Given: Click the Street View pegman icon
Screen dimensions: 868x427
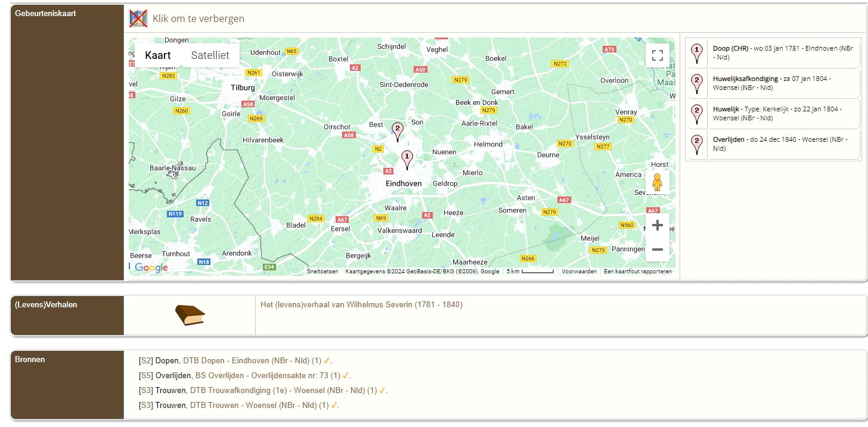Looking at the screenshot, I should [657, 182].
